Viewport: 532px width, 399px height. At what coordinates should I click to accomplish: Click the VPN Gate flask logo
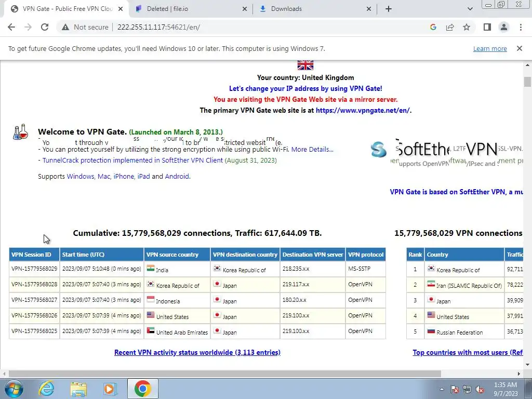(20, 131)
